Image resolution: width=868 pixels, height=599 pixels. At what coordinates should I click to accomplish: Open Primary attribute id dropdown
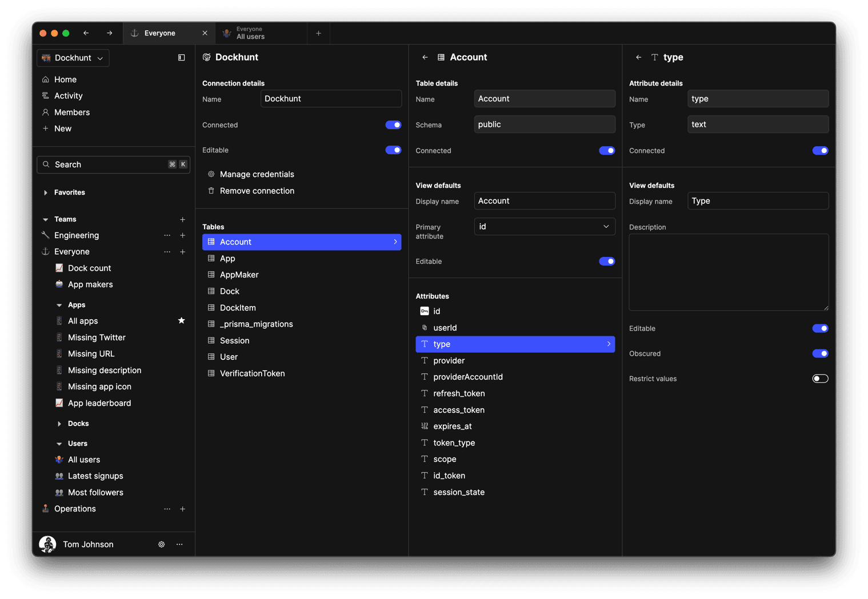(x=545, y=227)
